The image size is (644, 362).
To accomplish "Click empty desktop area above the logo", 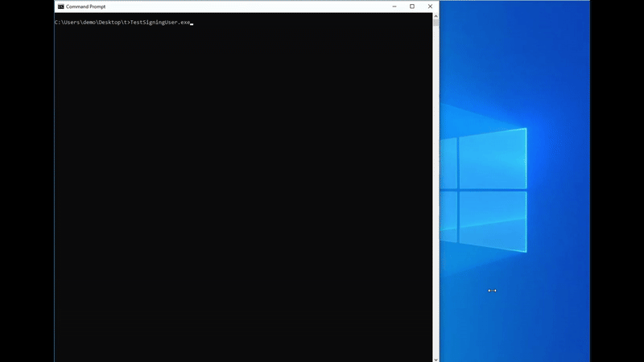I will pos(515,64).
